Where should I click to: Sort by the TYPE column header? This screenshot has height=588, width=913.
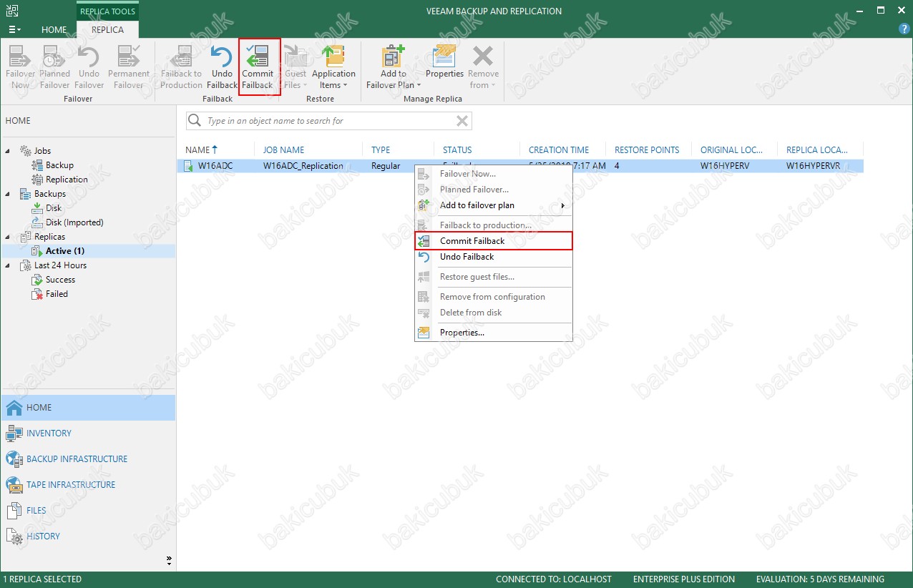[381, 150]
